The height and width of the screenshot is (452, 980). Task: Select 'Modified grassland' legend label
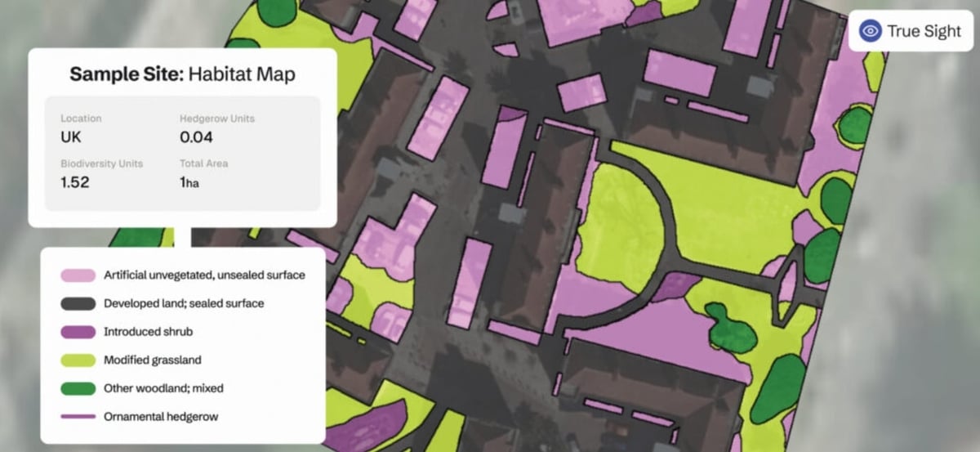tap(153, 360)
